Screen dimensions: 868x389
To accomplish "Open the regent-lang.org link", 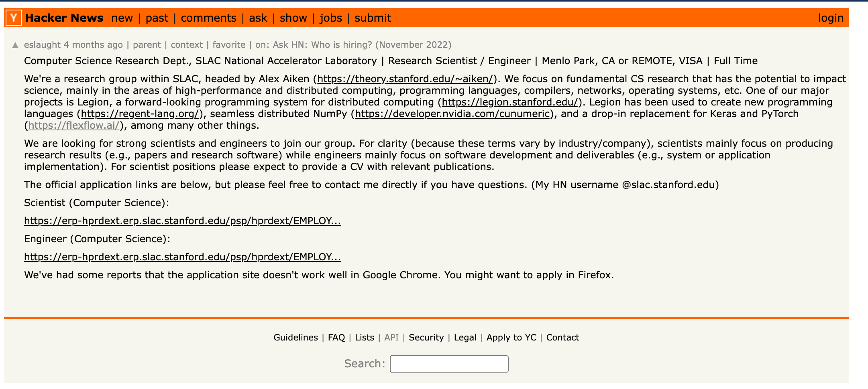I will (140, 114).
